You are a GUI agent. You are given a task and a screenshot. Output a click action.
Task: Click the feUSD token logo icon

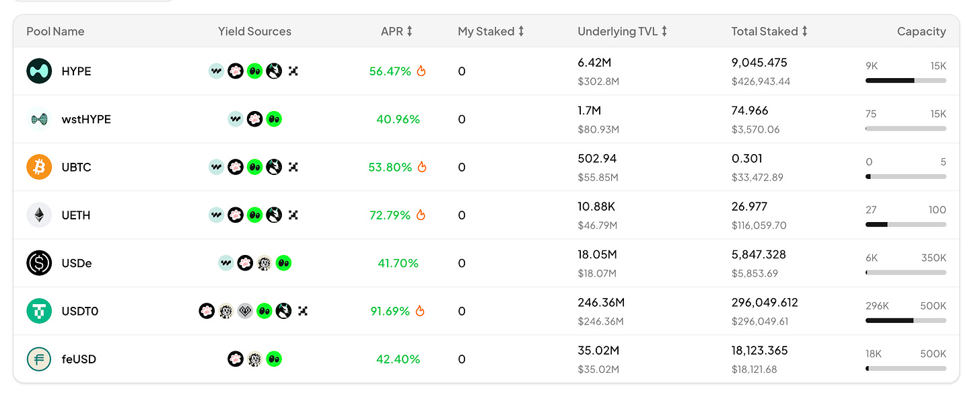coord(39,359)
